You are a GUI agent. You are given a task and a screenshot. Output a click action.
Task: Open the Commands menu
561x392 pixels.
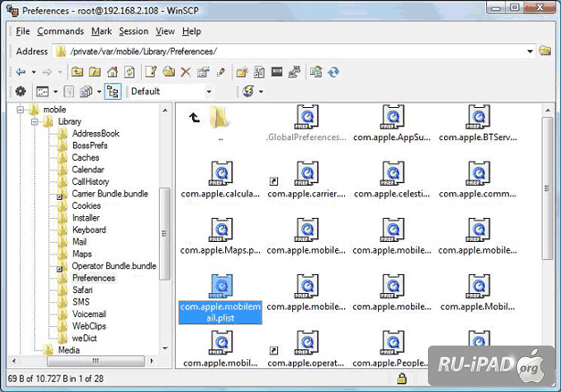[x=61, y=31]
